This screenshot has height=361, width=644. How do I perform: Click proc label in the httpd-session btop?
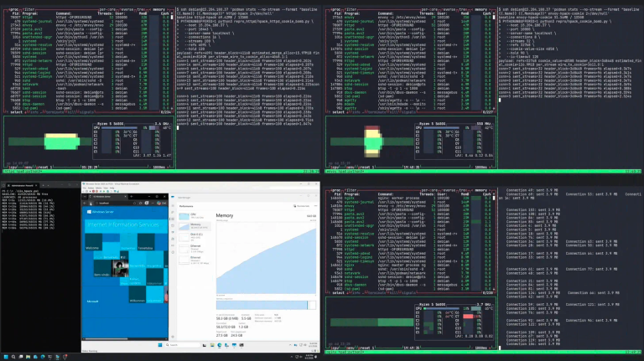[12, 9]
